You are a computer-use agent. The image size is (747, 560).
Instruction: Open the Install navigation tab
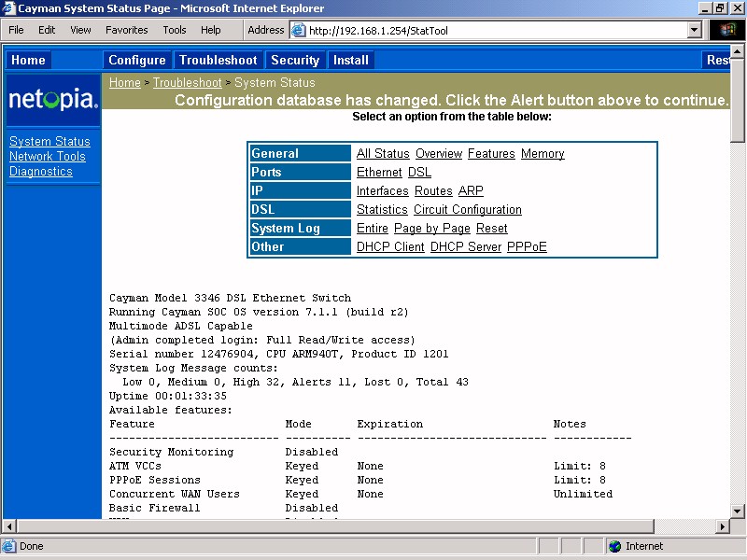point(351,60)
